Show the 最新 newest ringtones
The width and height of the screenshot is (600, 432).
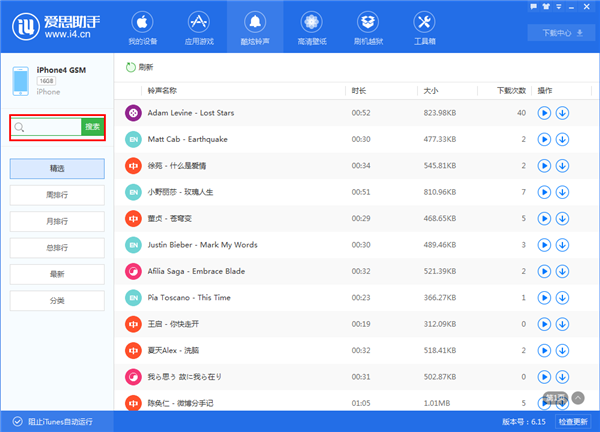point(57,273)
